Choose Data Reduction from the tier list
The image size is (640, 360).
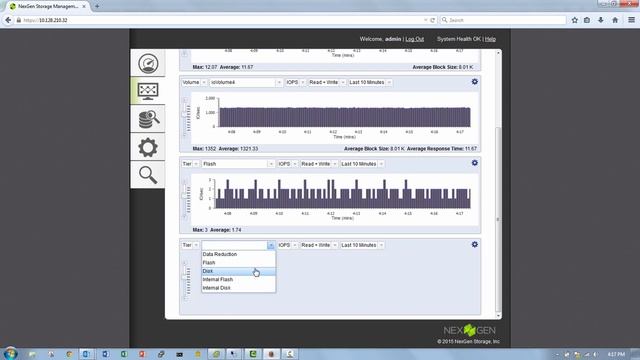tap(238, 254)
